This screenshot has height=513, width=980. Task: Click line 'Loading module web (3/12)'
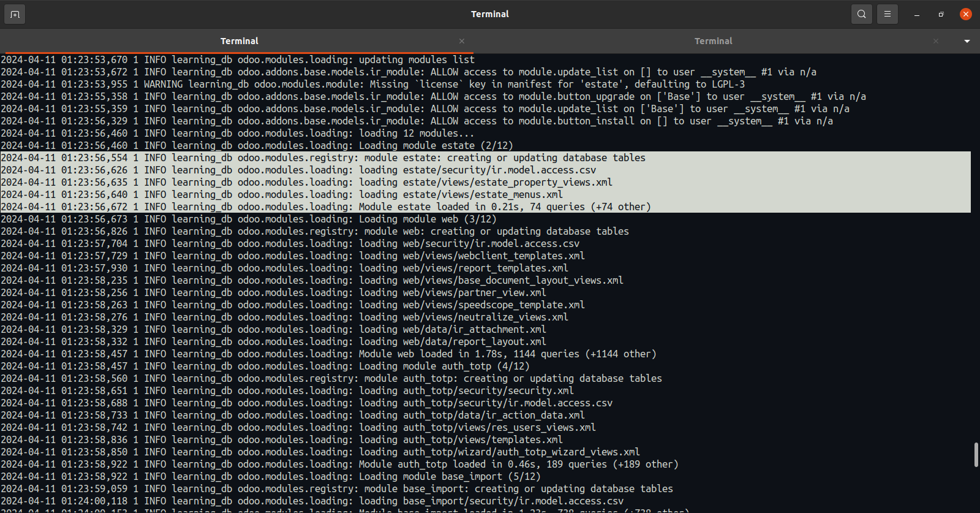click(x=249, y=219)
